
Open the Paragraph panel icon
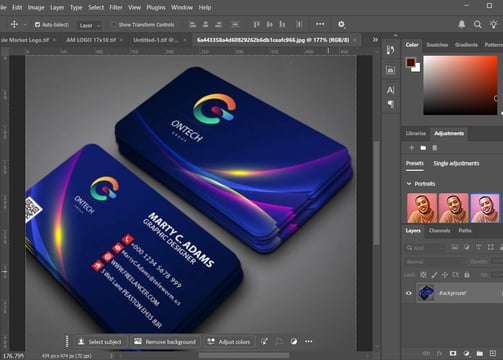tap(391, 104)
